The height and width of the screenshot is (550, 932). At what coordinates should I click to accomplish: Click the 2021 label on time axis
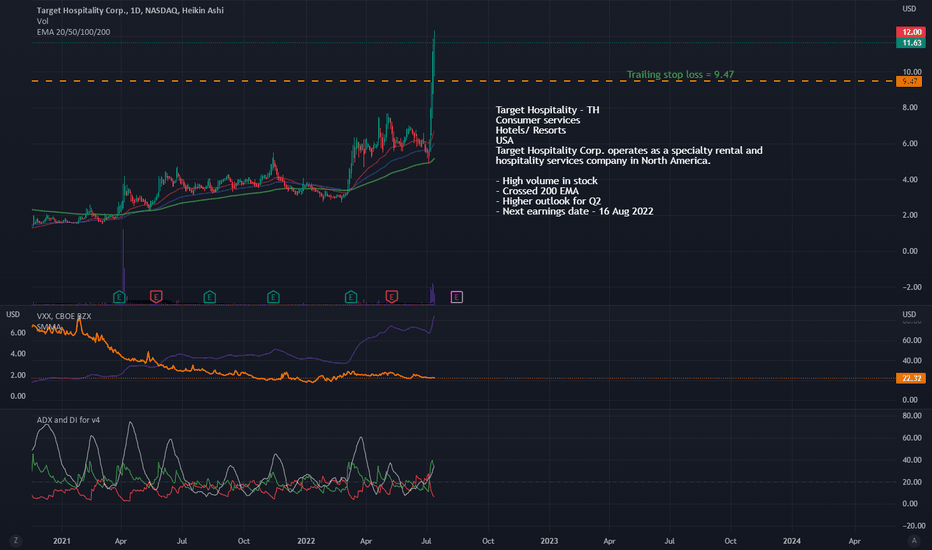click(62, 541)
